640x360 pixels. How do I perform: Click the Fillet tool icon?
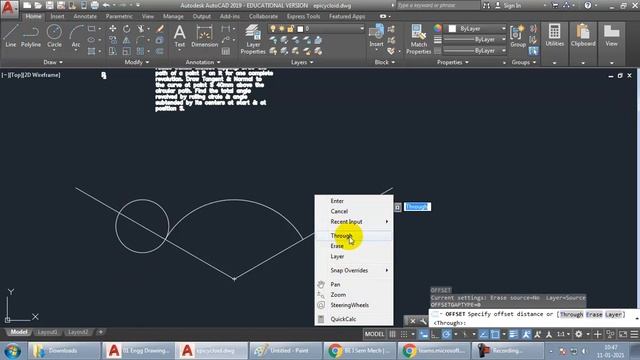pyautogui.click(x=140, y=40)
